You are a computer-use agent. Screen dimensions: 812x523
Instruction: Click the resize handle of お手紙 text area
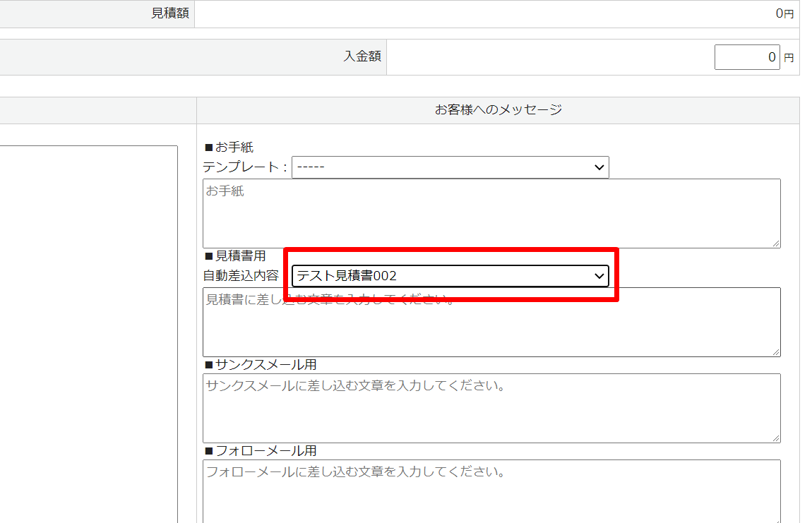(x=776, y=244)
